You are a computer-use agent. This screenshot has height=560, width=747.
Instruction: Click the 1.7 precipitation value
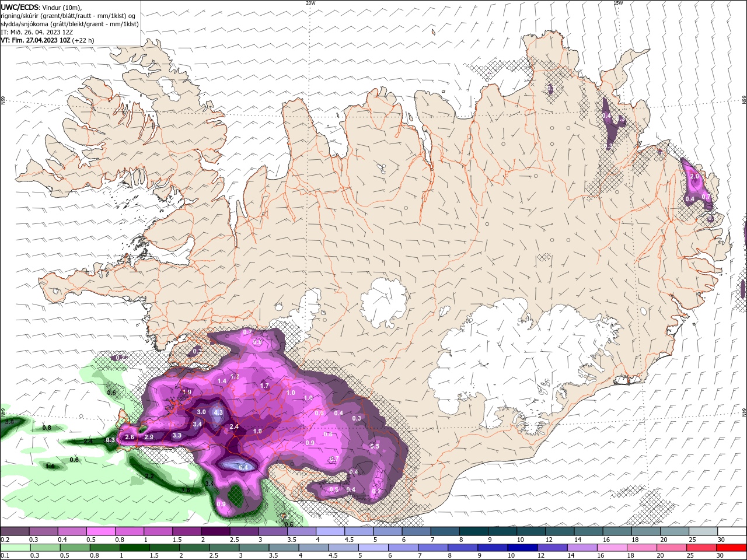tap(264, 386)
